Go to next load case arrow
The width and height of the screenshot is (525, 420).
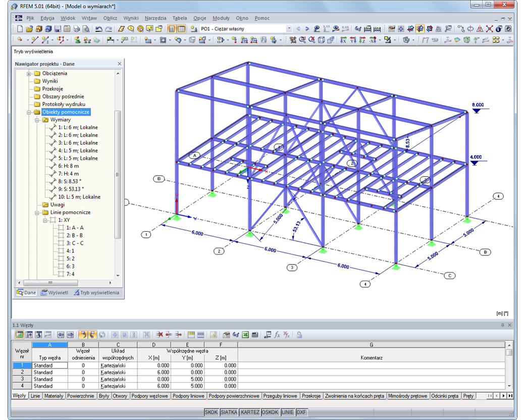click(307, 29)
